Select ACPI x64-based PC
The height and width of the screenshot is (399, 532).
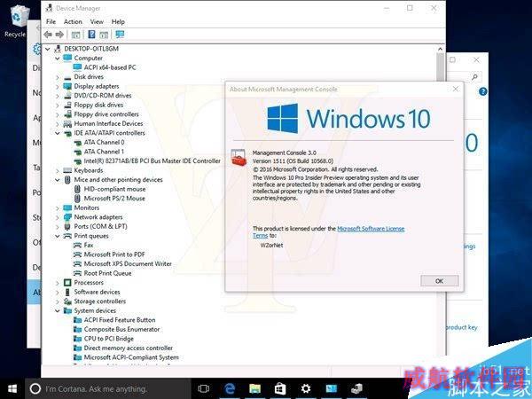point(110,67)
